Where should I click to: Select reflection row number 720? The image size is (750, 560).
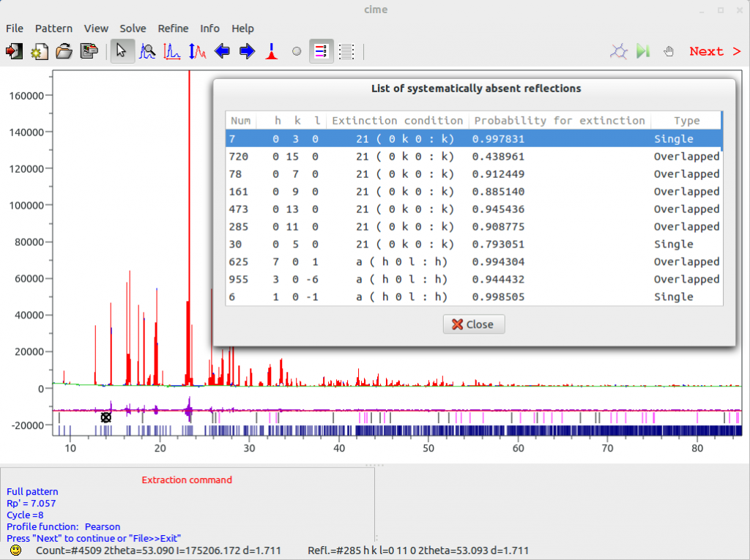[x=474, y=157]
